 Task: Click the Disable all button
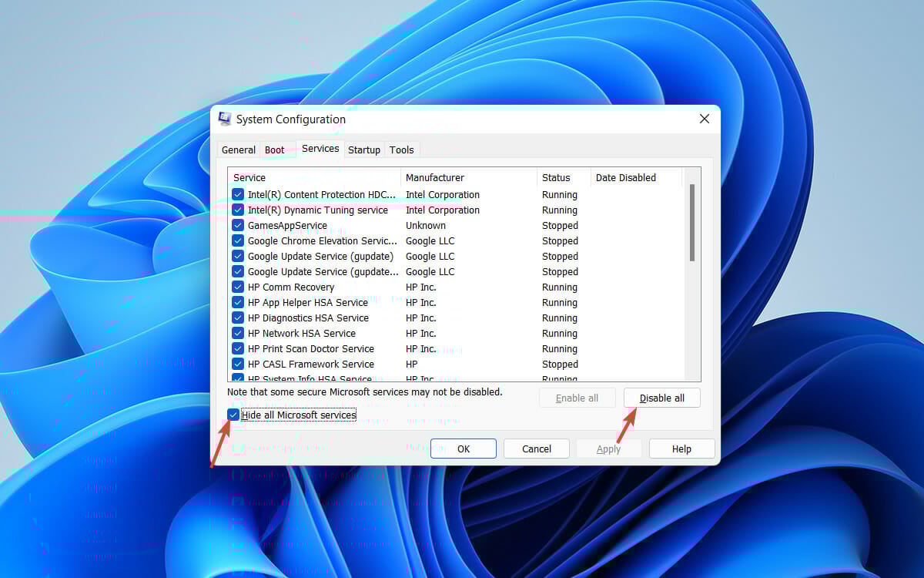662,398
